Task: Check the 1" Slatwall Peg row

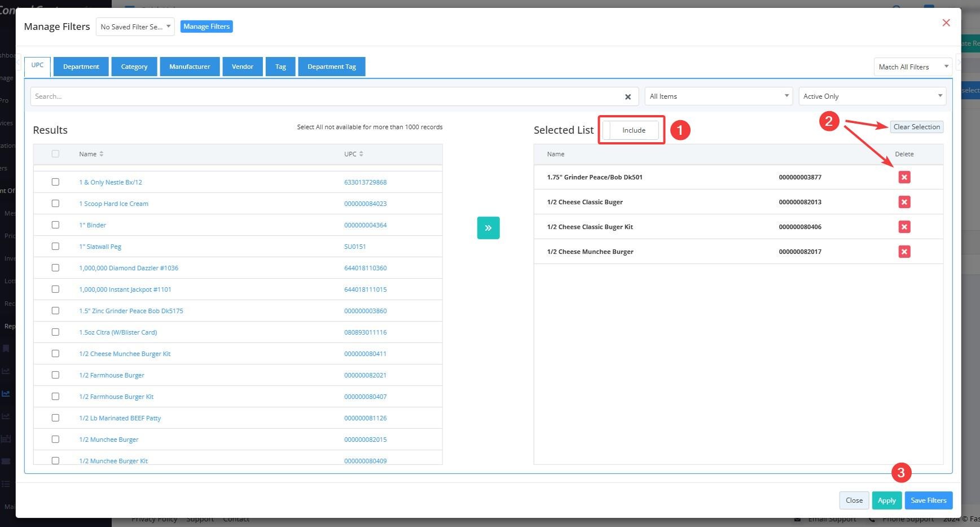Action: [55, 246]
